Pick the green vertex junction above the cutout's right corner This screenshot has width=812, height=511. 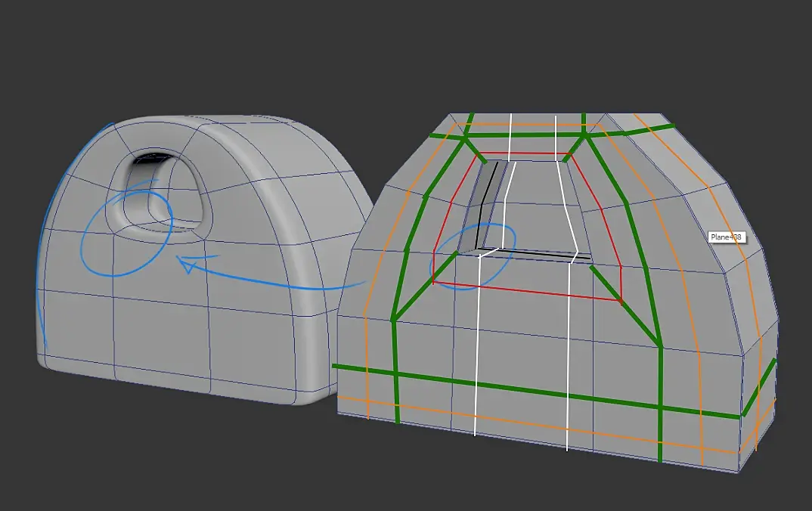[584, 135]
